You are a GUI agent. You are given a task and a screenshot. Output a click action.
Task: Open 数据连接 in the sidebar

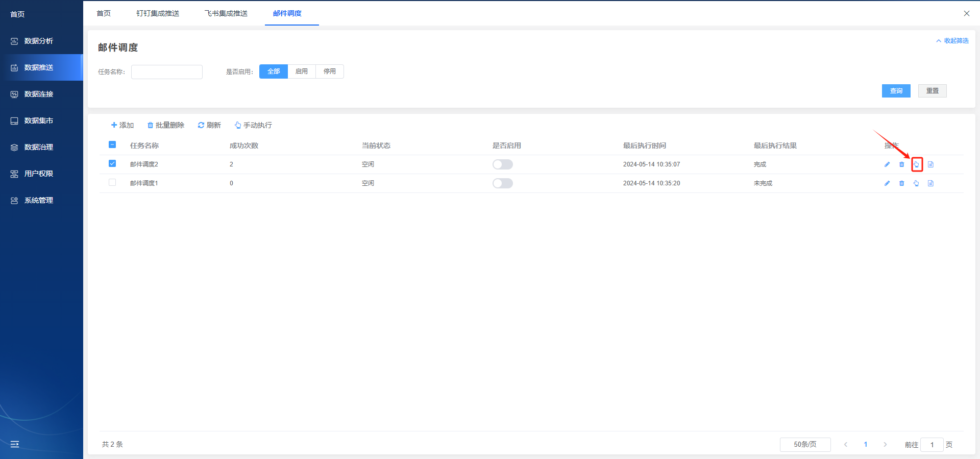pyautogui.click(x=41, y=94)
